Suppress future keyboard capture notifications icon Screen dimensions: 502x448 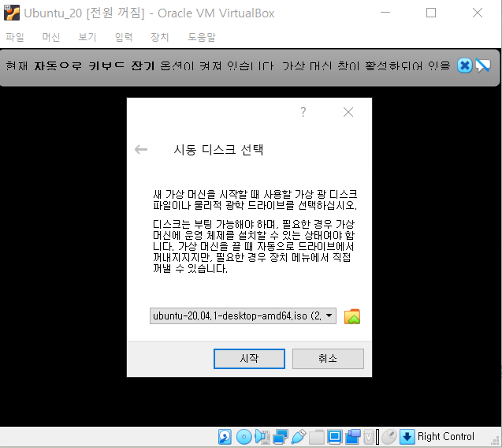pos(483,65)
